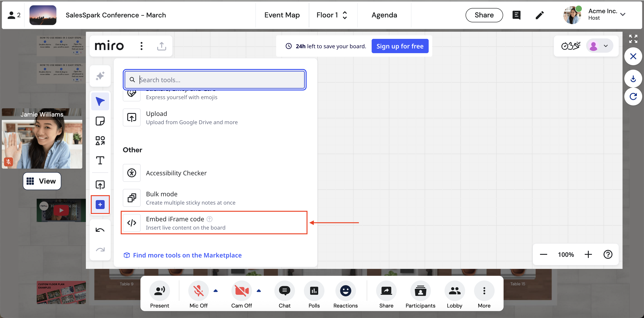The width and height of the screenshot is (644, 318).
Task: Select the Text tool in Miro toolbar
Action: (x=100, y=160)
